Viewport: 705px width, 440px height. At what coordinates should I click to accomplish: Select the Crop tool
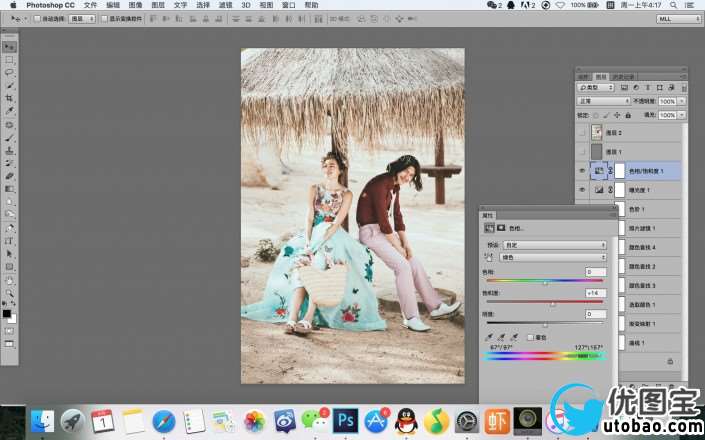point(9,98)
